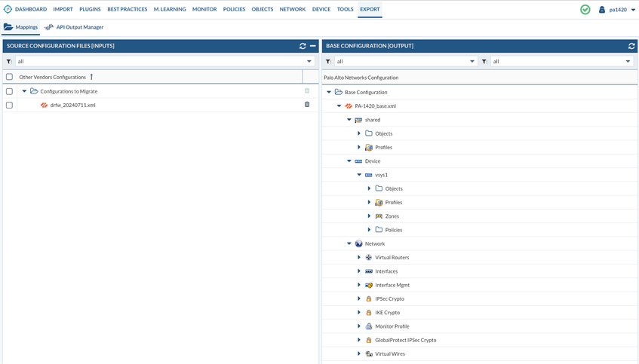The width and height of the screenshot is (639, 364).
Task: Expand the Virtual Routers node
Action: pyautogui.click(x=359, y=257)
